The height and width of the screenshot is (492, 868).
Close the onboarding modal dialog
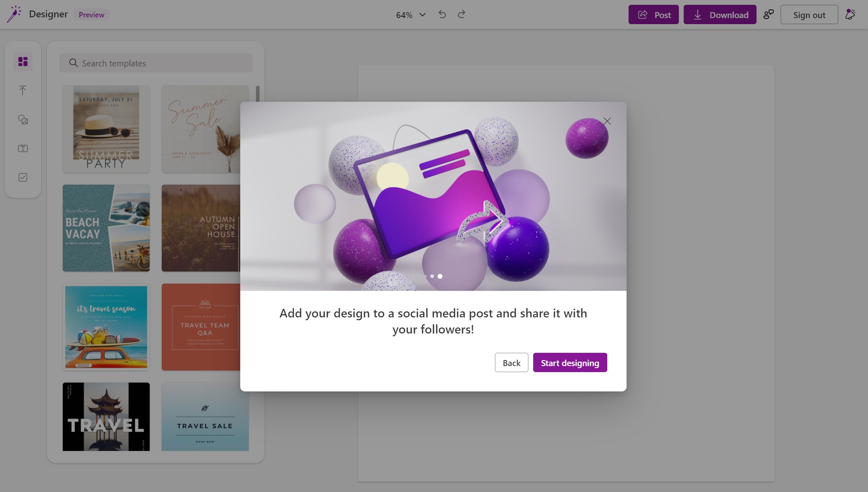[x=607, y=121]
